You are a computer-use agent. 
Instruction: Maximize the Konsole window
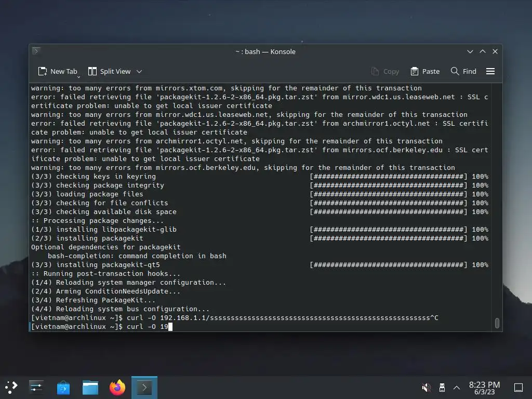(x=483, y=51)
